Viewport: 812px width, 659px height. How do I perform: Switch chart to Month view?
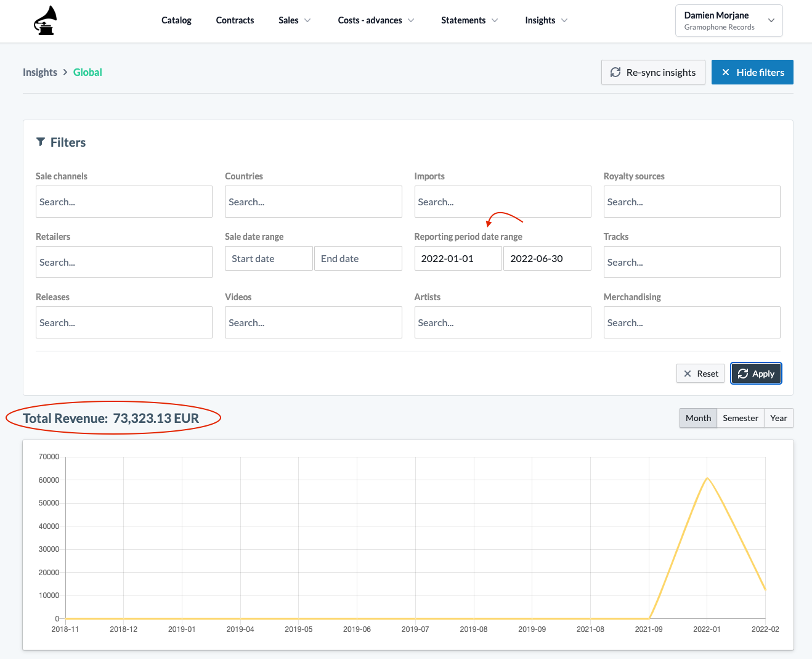coord(698,418)
